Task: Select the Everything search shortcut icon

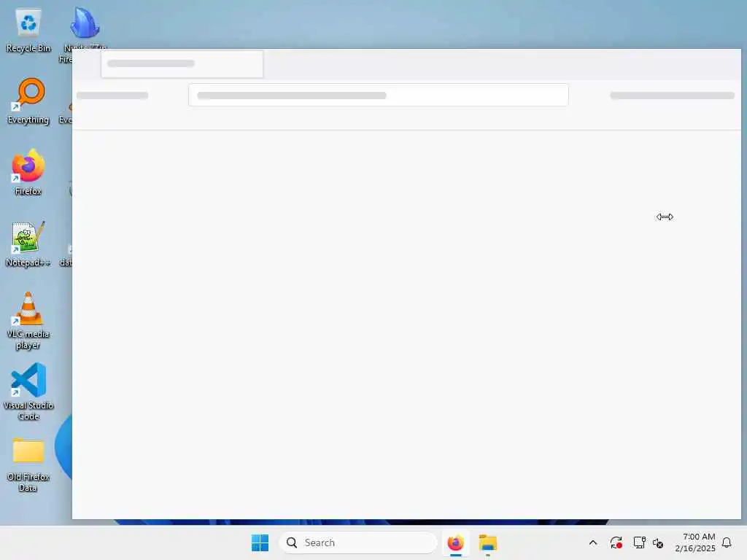Action: [28, 101]
